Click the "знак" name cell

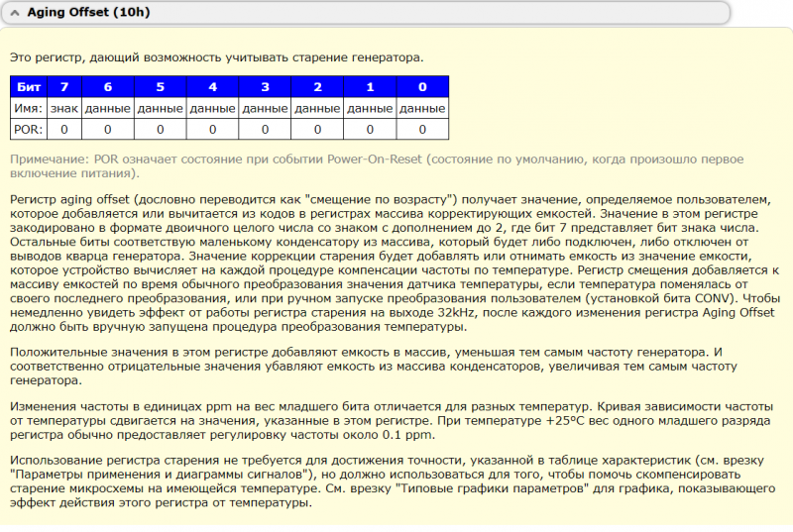pos(64,108)
